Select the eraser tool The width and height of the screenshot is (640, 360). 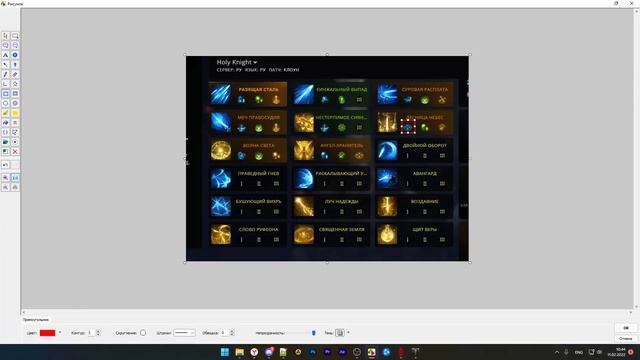(x=15, y=74)
